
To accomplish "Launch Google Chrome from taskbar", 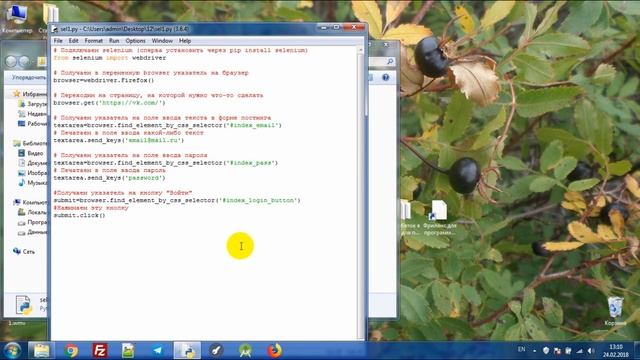I will point(71,351).
